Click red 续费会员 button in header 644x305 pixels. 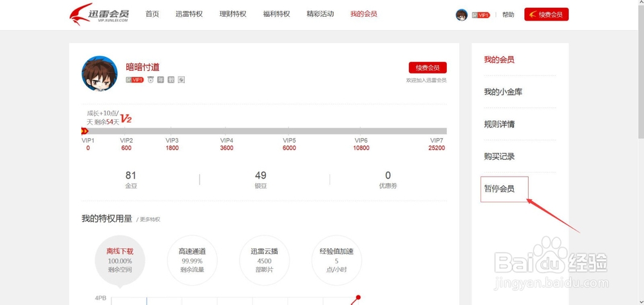click(x=546, y=14)
